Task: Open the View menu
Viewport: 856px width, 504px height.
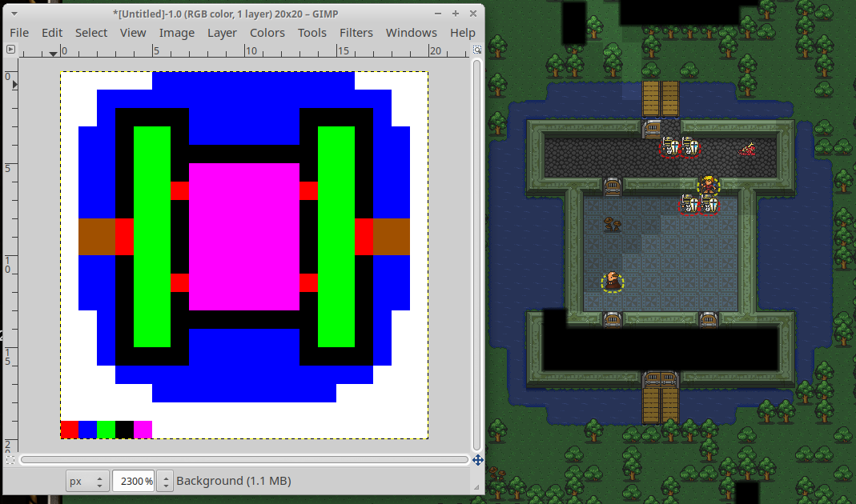Action: tap(133, 33)
